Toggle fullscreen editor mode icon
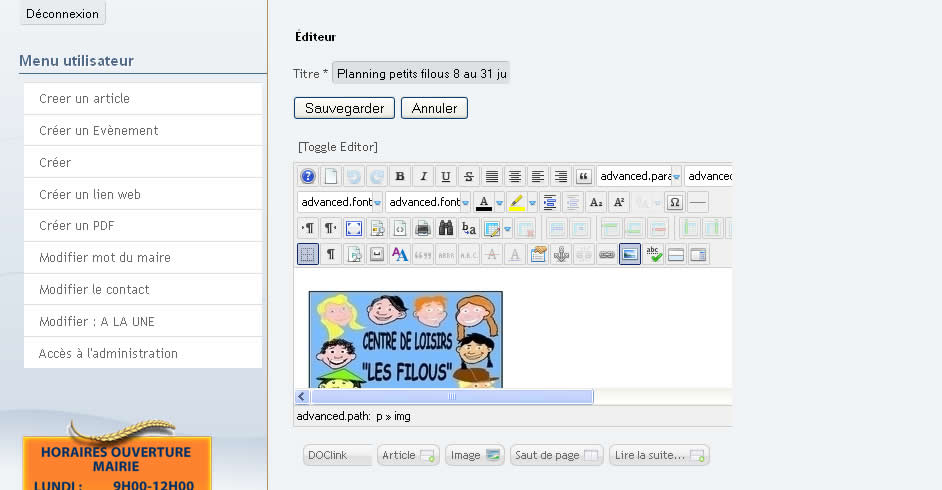Image resolution: width=942 pixels, height=490 pixels. pyautogui.click(x=353, y=228)
